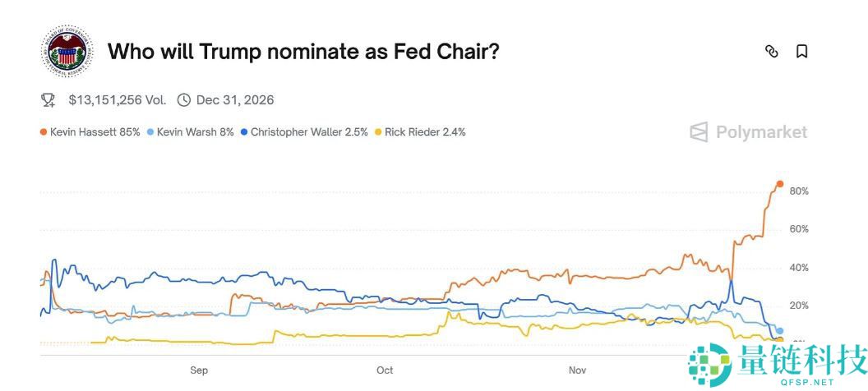Screen dimensions: 868x391
Task: Click the orange Kevin Hassett legend dot
Action: tap(44, 131)
